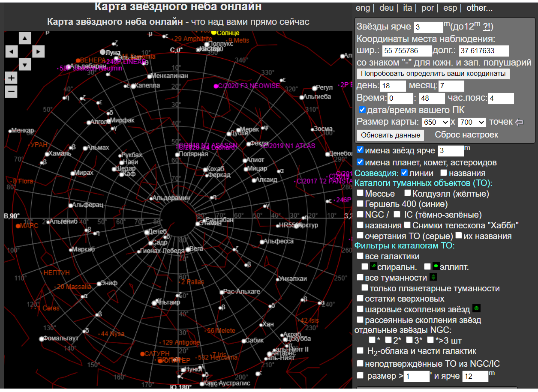Enable planetary nebulae only checkbox
The width and height of the screenshot is (538, 392).
(x=365, y=287)
